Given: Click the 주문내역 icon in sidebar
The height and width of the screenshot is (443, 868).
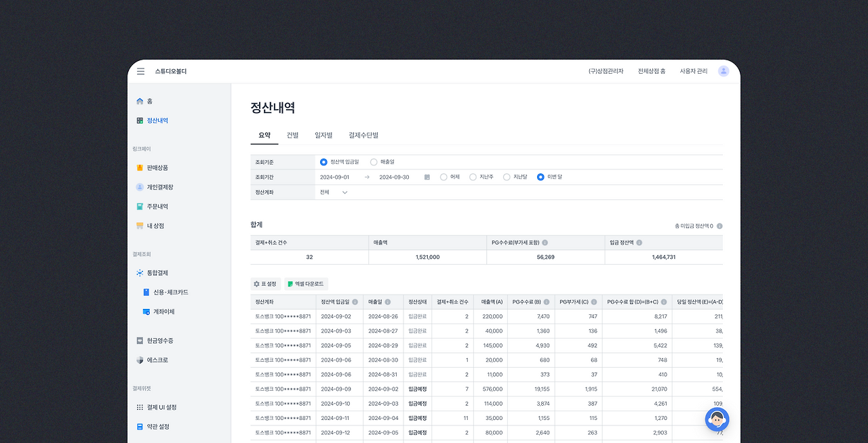Looking at the screenshot, I should pos(140,207).
